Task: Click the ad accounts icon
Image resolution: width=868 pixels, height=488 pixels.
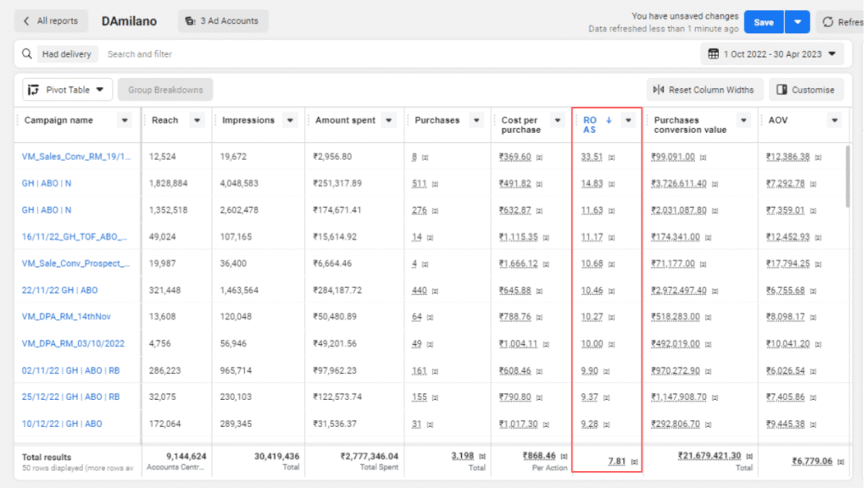Action: (190, 21)
